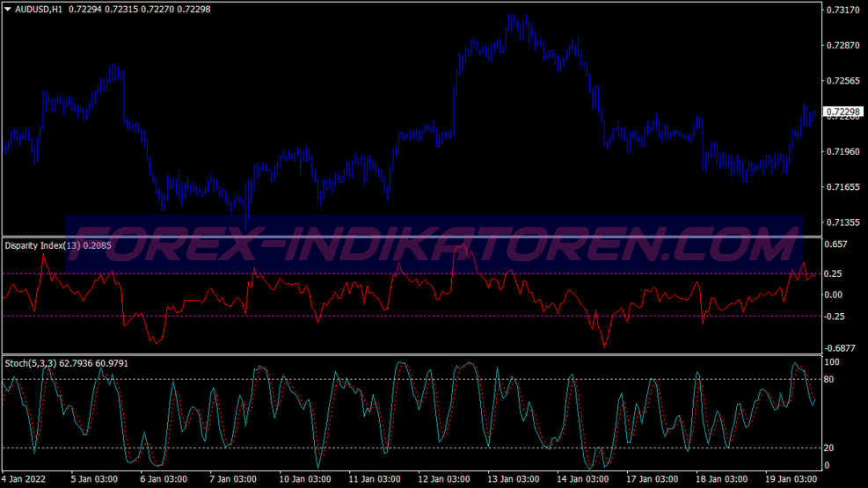The width and height of the screenshot is (868, 488).
Task: Click the FOREX-INDIKATOREN.COM watermark
Action: (x=434, y=238)
